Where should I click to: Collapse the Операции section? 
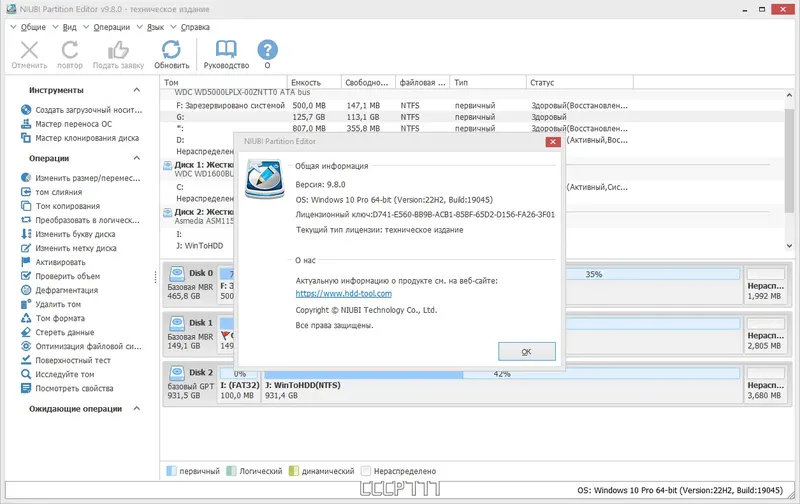(x=137, y=158)
